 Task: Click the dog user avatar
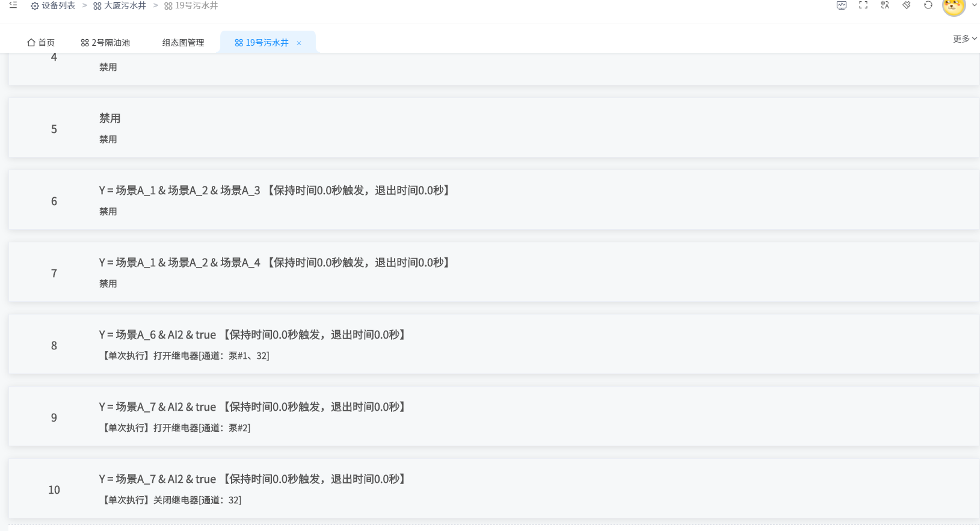point(954,6)
